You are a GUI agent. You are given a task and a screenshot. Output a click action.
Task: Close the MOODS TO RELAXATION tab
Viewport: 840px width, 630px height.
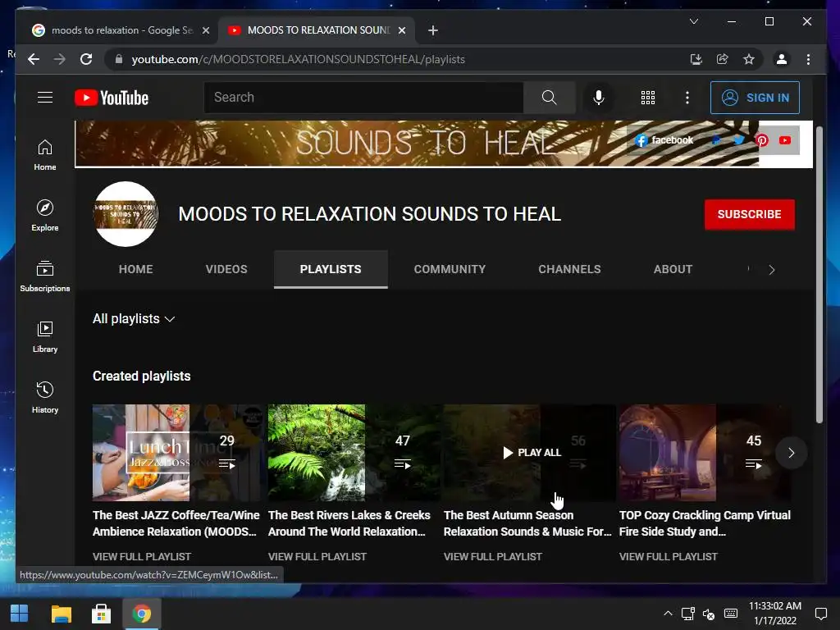pyautogui.click(x=402, y=30)
